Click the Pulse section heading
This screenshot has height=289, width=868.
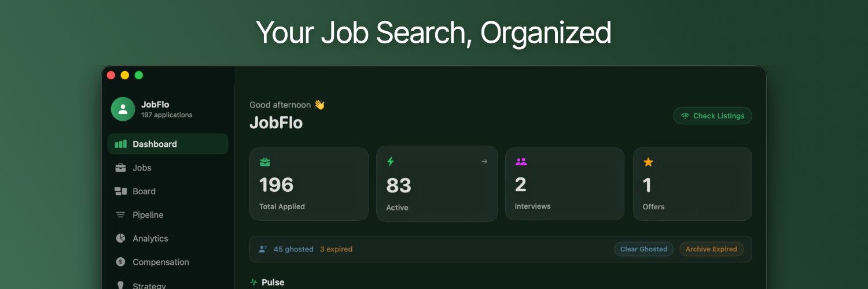click(273, 282)
